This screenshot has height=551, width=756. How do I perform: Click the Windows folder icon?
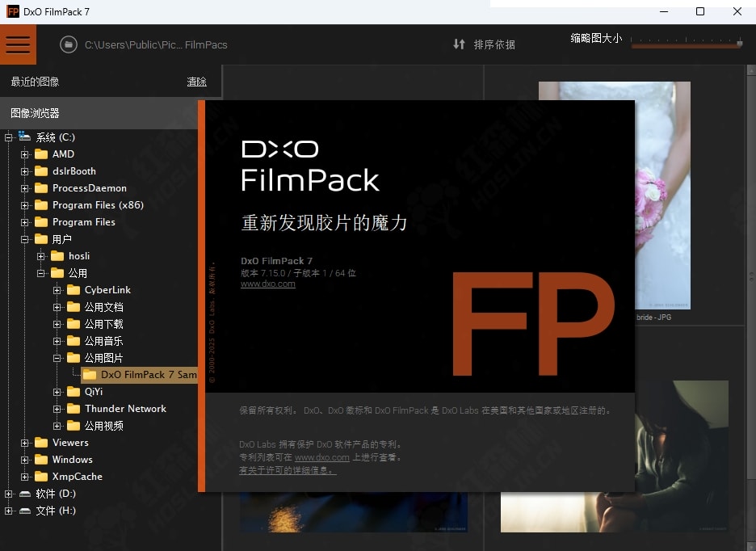tap(41, 460)
